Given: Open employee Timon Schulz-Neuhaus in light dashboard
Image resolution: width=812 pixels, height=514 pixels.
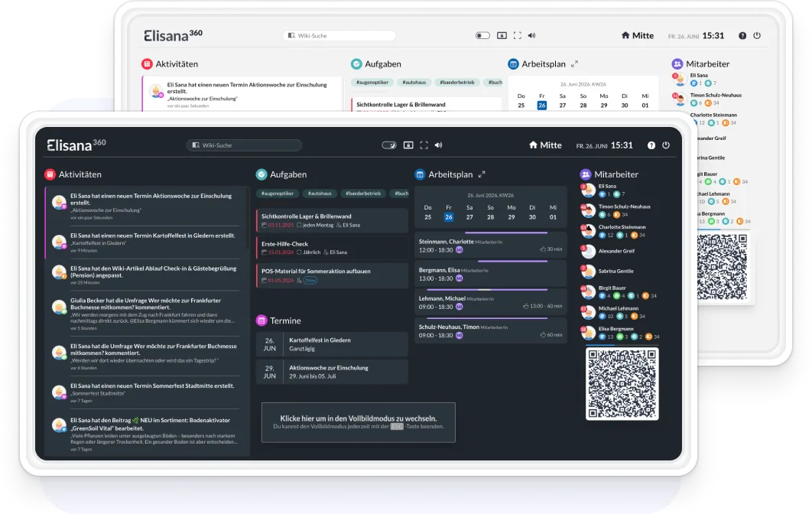Looking at the screenshot, I should 707,99.
